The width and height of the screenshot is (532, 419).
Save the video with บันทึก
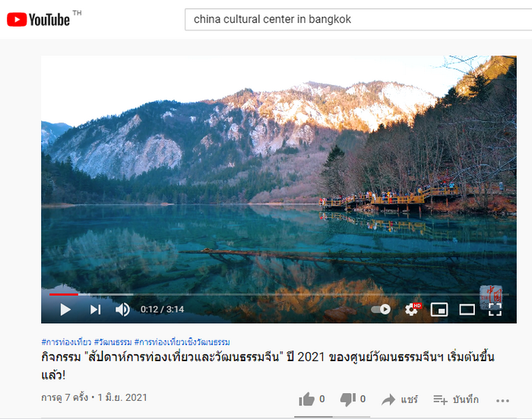[456, 400]
